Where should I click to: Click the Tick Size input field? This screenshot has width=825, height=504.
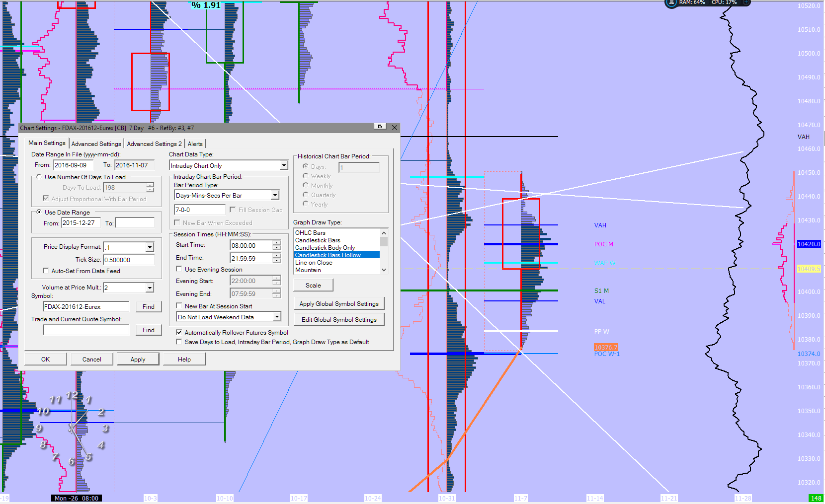tap(128, 260)
